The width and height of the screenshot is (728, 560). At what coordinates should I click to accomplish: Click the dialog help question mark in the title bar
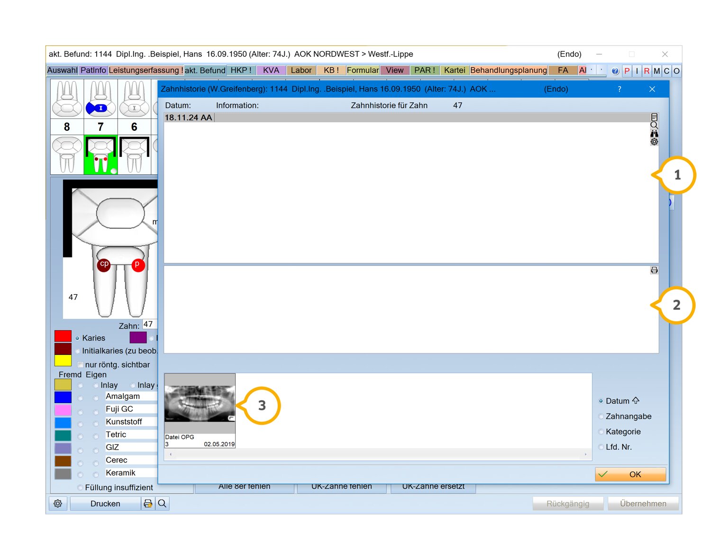click(x=619, y=89)
